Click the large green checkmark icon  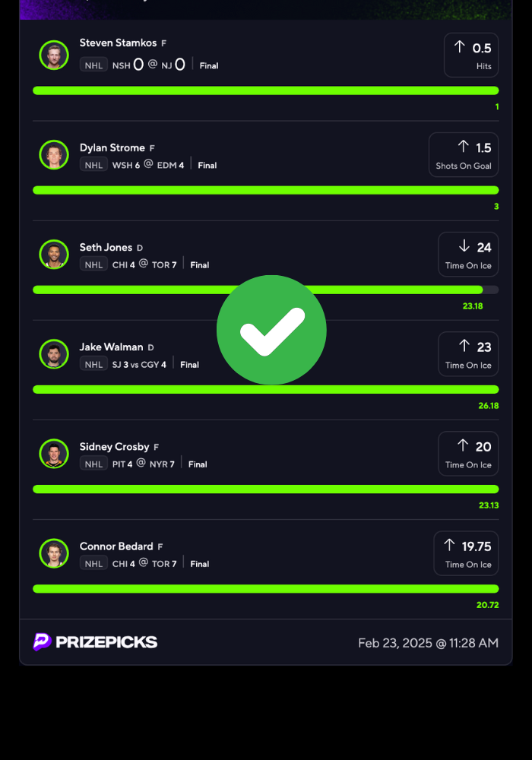click(x=271, y=330)
